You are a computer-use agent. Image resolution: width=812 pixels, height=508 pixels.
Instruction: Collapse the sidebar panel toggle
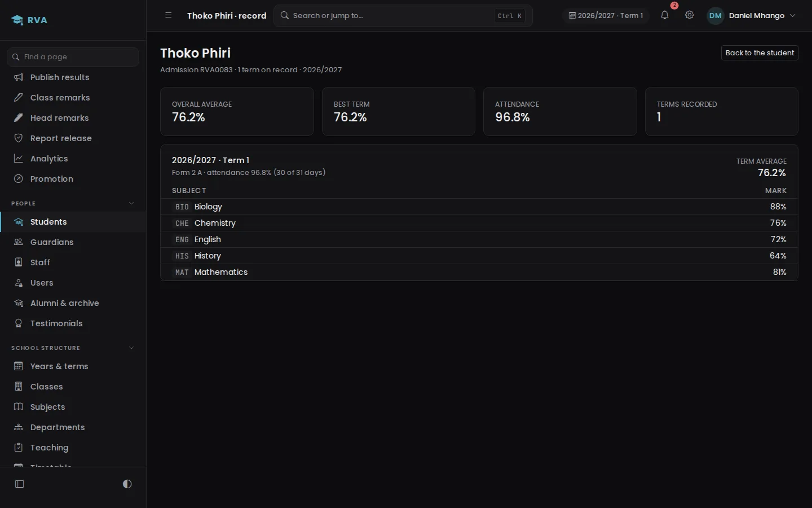point(20,484)
